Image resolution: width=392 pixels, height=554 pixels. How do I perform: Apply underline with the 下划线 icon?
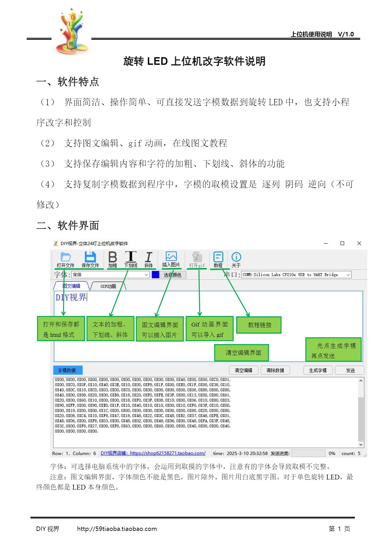click(131, 260)
